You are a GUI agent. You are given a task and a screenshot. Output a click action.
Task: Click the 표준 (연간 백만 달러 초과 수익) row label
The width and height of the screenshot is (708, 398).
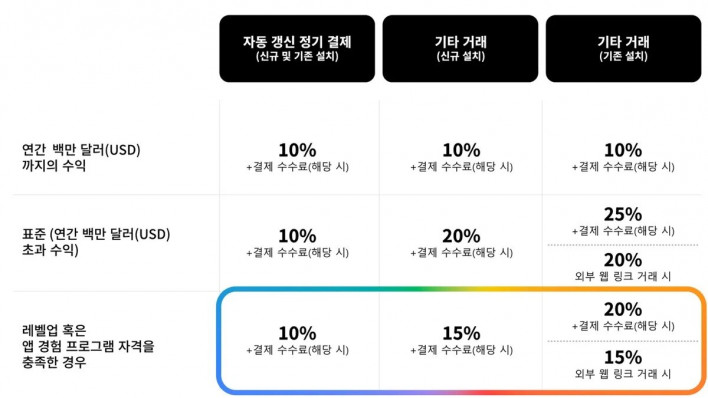tap(96, 242)
